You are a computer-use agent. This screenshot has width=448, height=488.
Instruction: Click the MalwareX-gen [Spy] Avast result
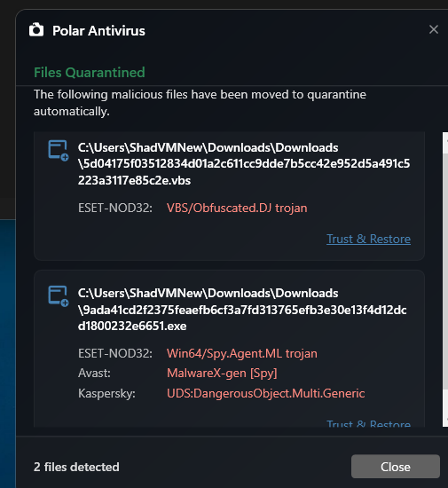pos(222,374)
